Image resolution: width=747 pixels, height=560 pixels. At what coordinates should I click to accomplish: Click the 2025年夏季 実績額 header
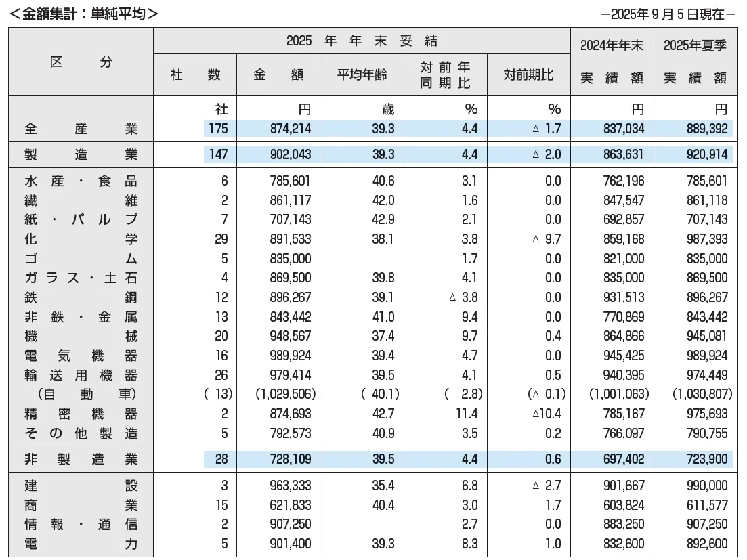tap(695, 62)
